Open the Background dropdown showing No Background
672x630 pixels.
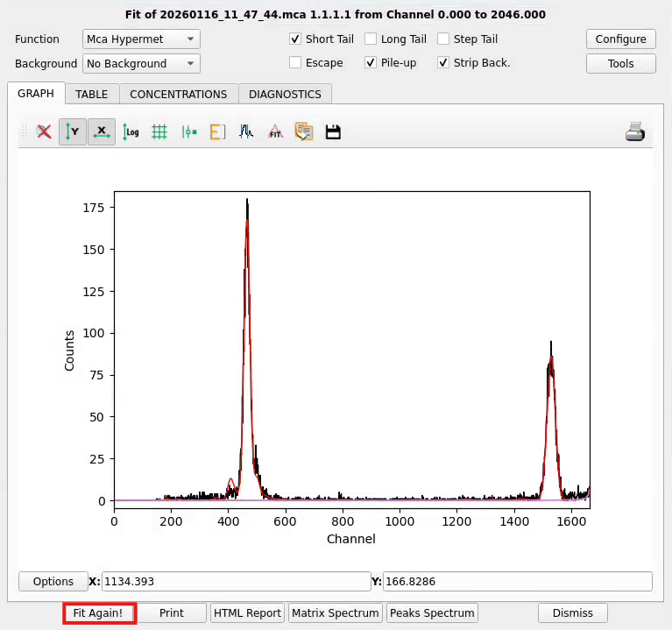pos(141,63)
